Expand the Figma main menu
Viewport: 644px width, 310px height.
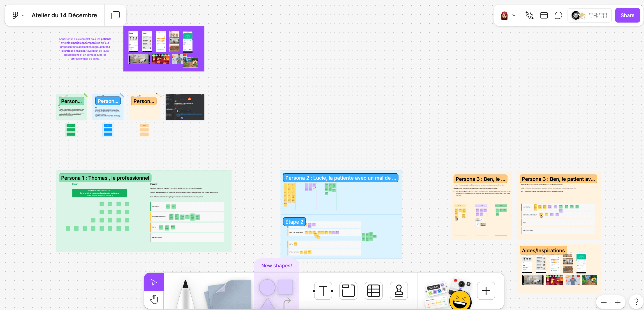point(18,16)
